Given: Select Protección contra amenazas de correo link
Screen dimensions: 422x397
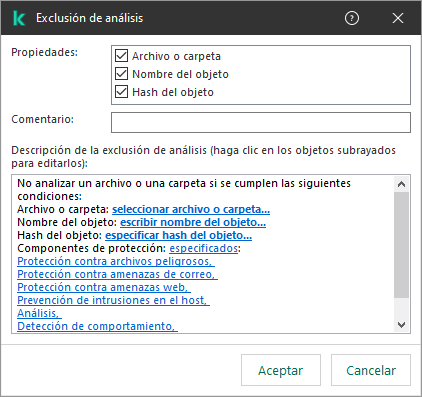Looking at the screenshot, I should (x=117, y=274).
